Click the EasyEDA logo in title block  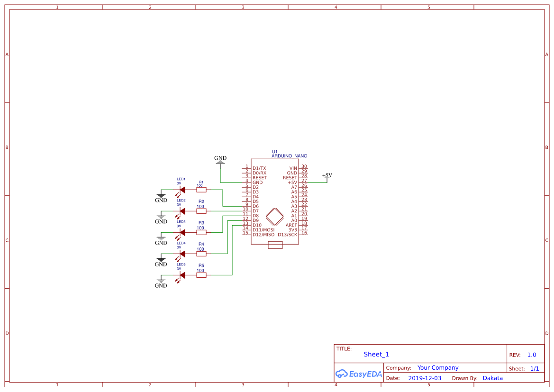click(359, 374)
